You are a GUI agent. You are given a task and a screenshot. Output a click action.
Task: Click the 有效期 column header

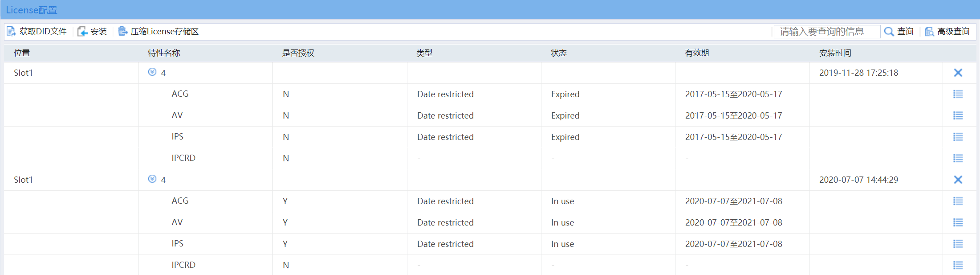(697, 53)
